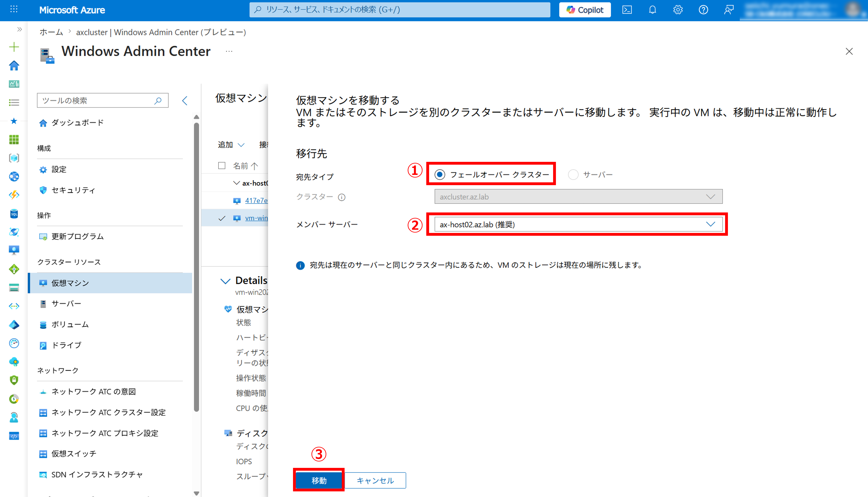Click the feedback person icon in header
Screen dimensions: 868x497
click(x=729, y=10)
